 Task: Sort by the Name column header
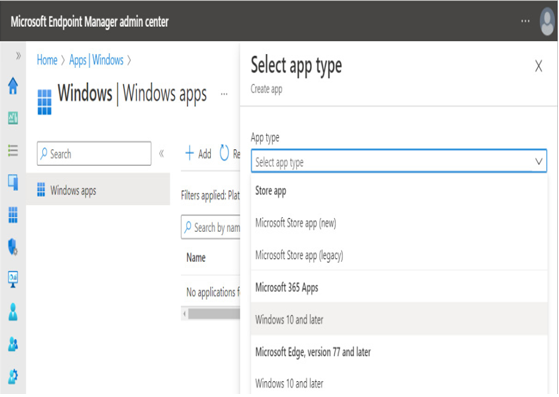(196, 258)
